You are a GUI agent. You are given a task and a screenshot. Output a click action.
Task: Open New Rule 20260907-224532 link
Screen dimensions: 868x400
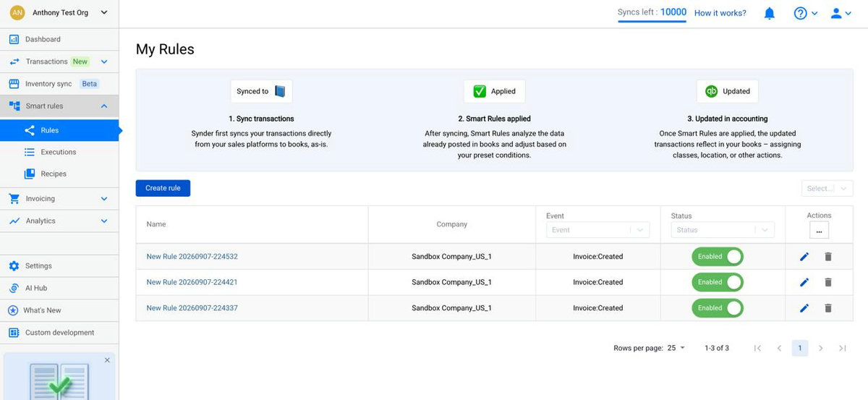(x=192, y=257)
